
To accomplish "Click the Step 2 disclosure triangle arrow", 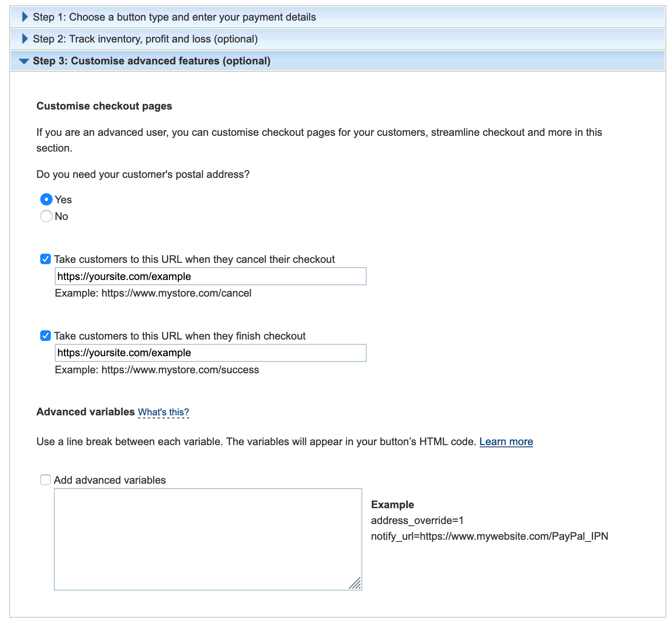I will [25, 39].
